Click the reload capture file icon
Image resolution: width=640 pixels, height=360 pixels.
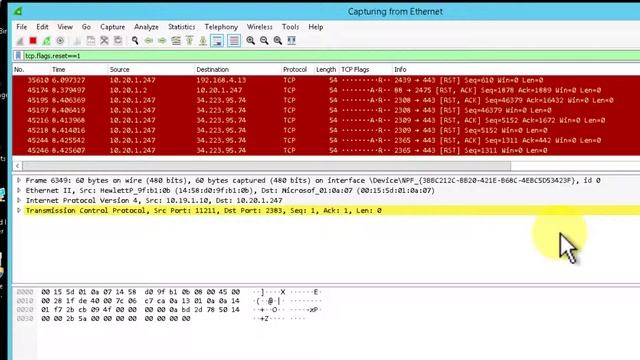pyautogui.click(x=118, y=40)
